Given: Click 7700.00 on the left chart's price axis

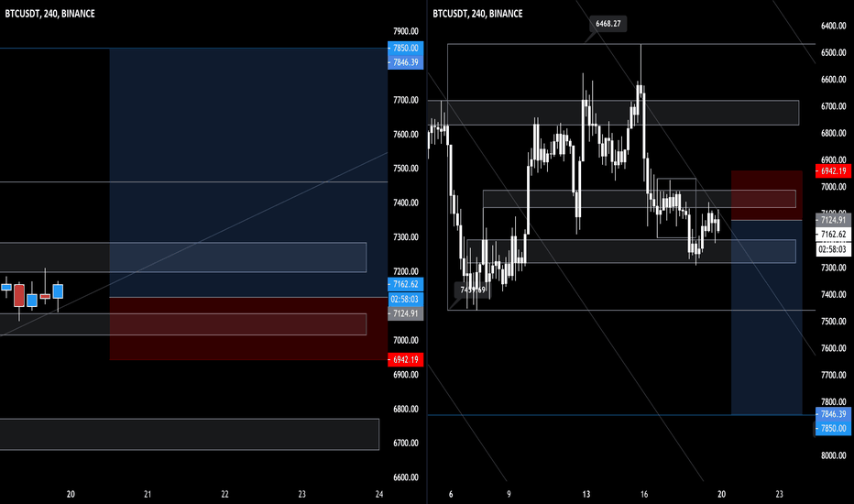Looking at the screenshot, I should (x=406, y=100).
